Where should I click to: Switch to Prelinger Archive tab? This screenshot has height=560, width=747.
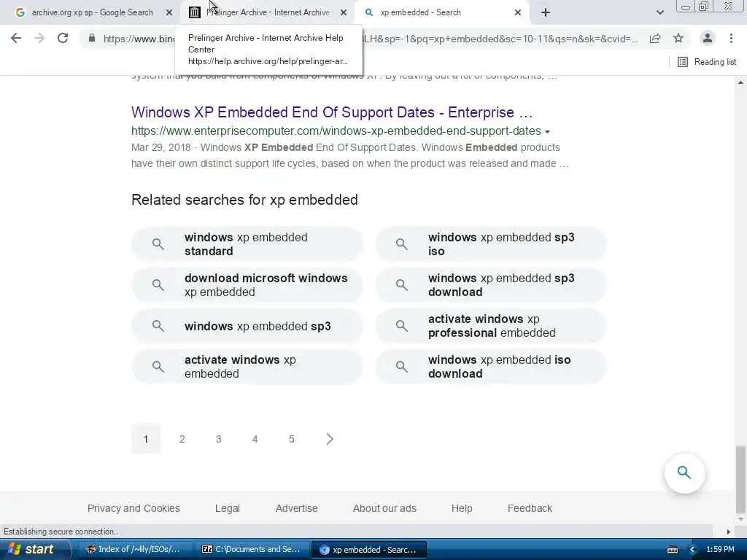point(267,12)
